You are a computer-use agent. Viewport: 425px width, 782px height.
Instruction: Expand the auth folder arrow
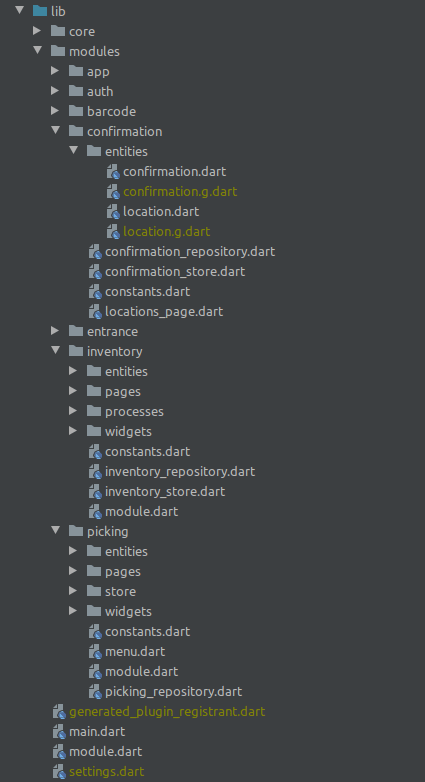tap(55, 91)
